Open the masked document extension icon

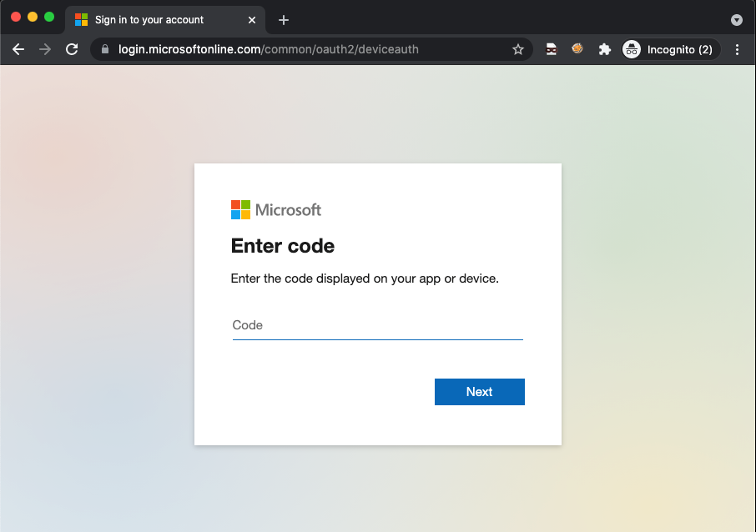[x=551, y=49]
